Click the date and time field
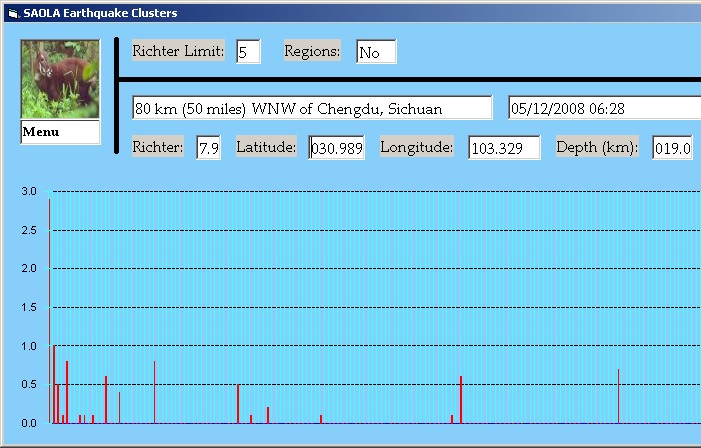701x448 pixels. pos(603,108)
